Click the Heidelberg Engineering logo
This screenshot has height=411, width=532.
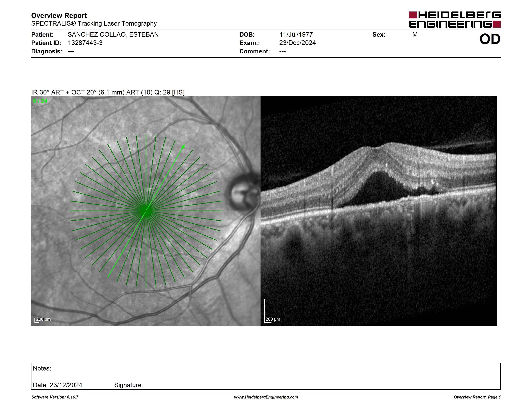click(x=455, y=20)
